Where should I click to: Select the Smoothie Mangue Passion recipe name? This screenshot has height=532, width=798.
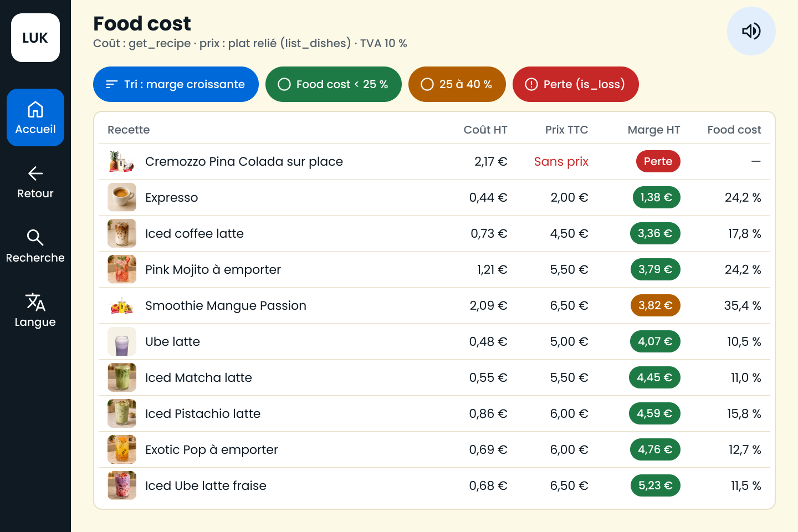point(226,305)
